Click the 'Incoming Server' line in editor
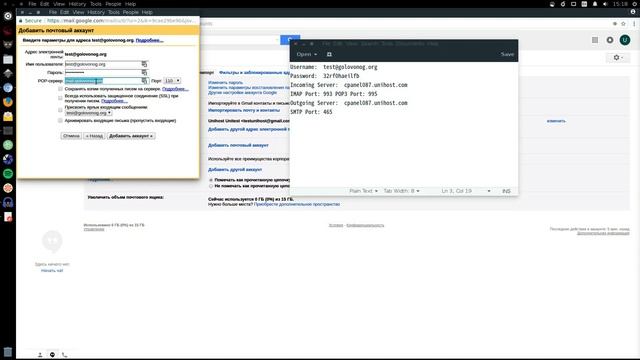This screenshot has width=640, height=360. [x=349, y=85]
